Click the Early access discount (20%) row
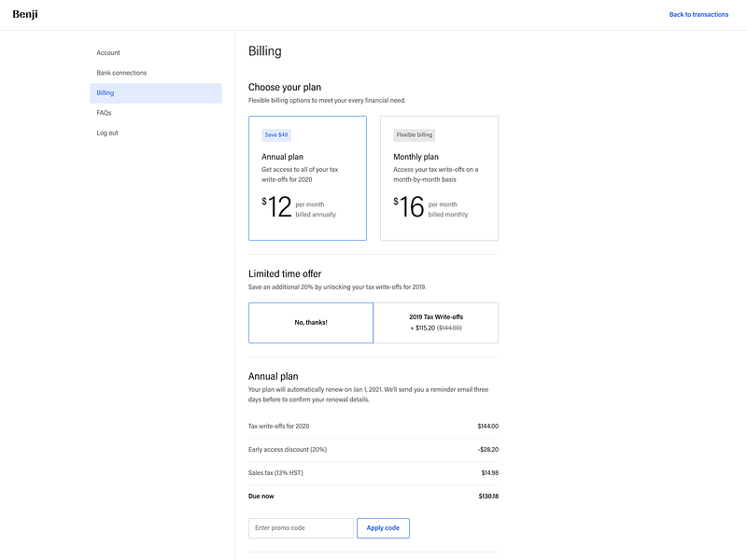747x560 pixels. tap(373, 450)
